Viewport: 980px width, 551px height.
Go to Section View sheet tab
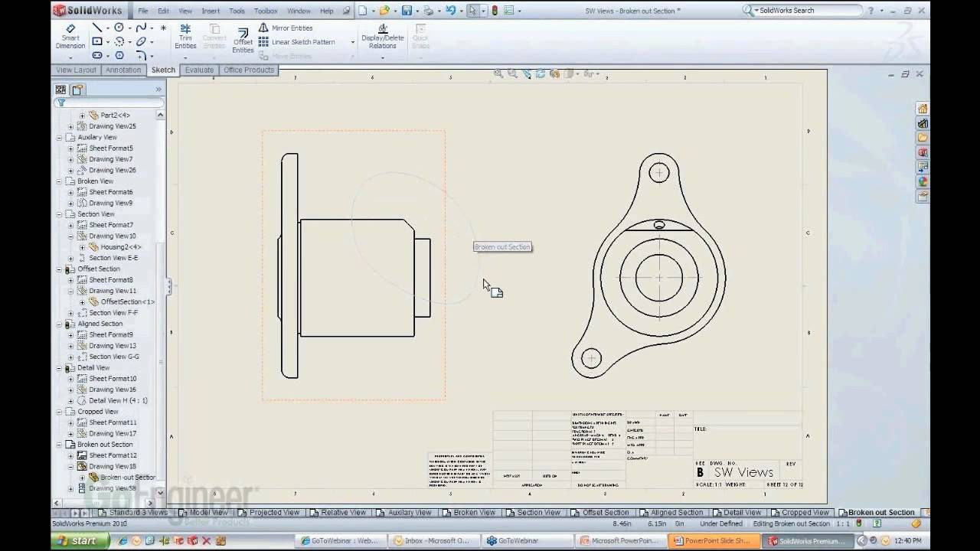click(534, 512)
